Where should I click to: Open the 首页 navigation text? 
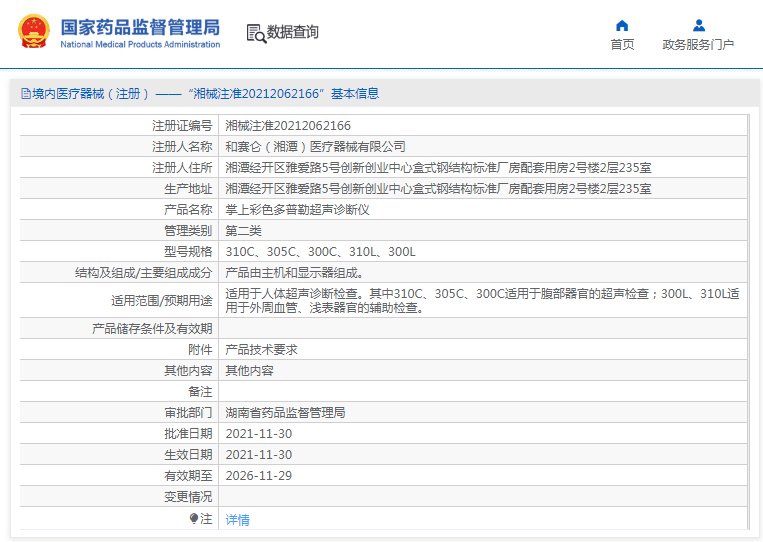622,45
